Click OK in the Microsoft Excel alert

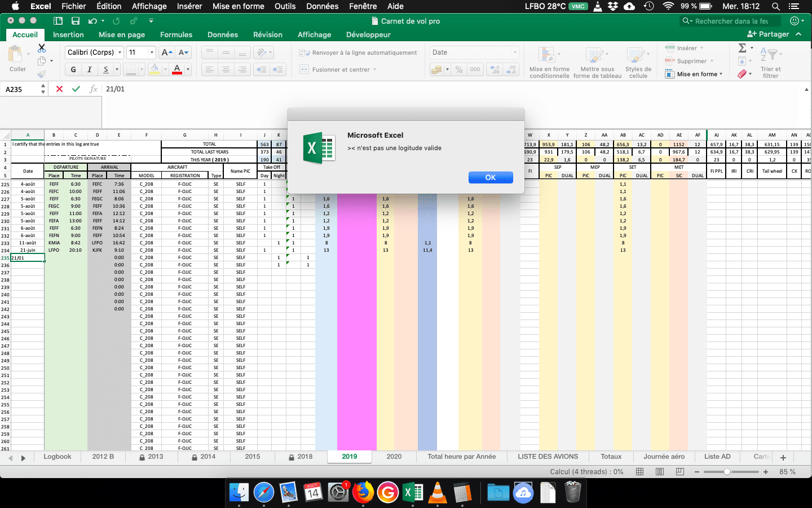(x=491, y=177)
